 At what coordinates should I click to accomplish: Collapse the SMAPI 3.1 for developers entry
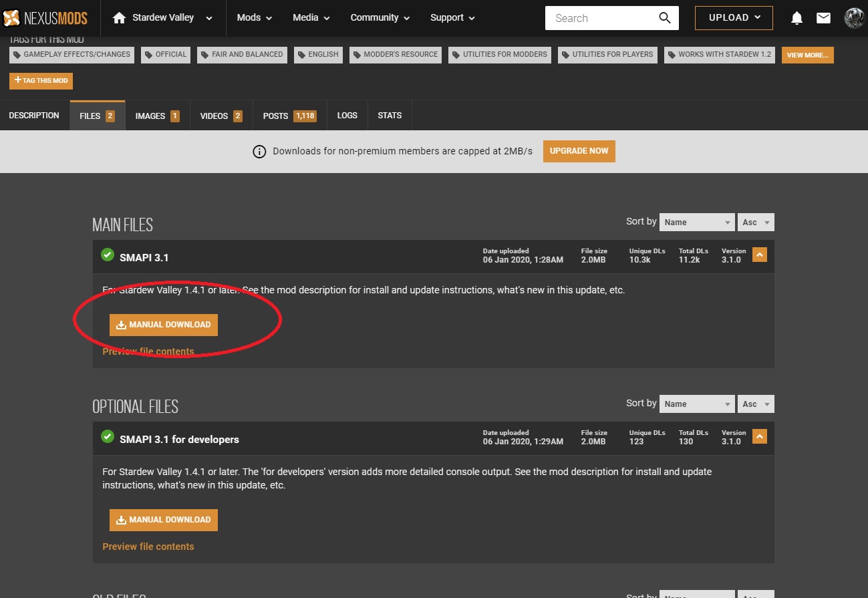point(759,436)
